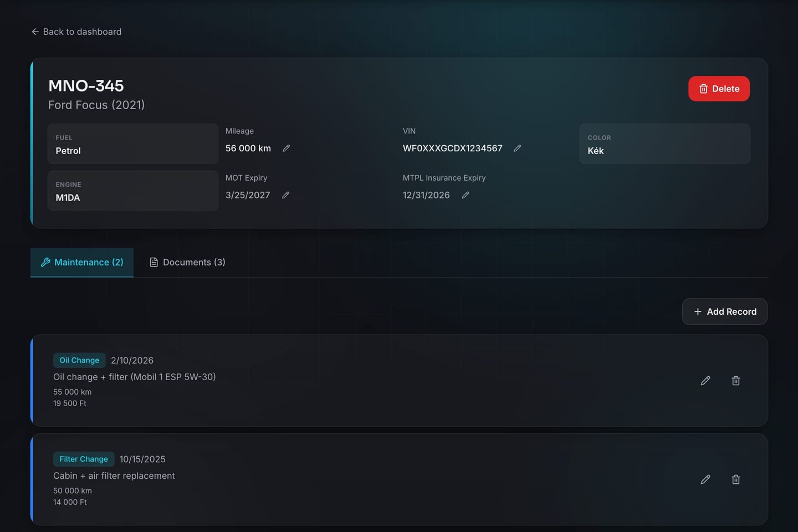Click the 56 000 km mileage value
The height and width of the screenshot is (532, 798).
[248, 149]
